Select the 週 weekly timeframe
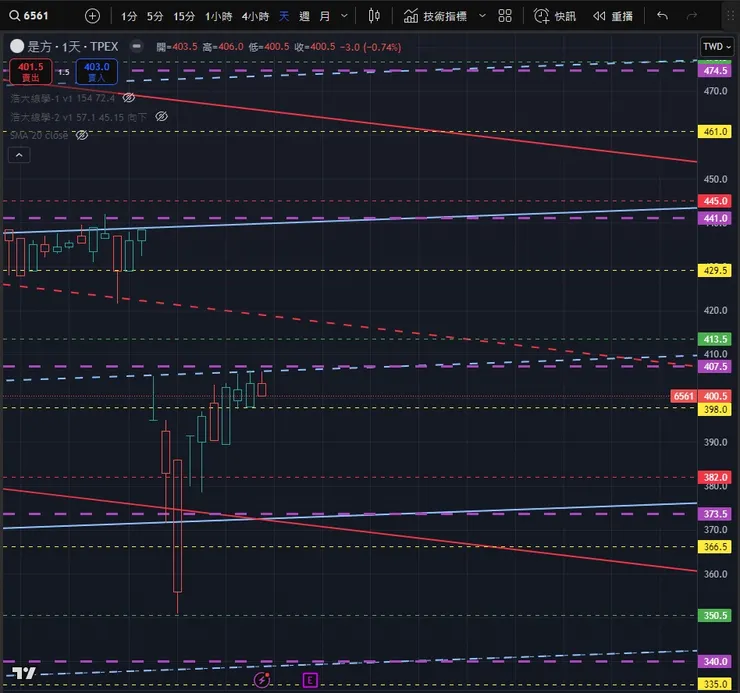This screenshot has width=740, height=693. (304, 17)
